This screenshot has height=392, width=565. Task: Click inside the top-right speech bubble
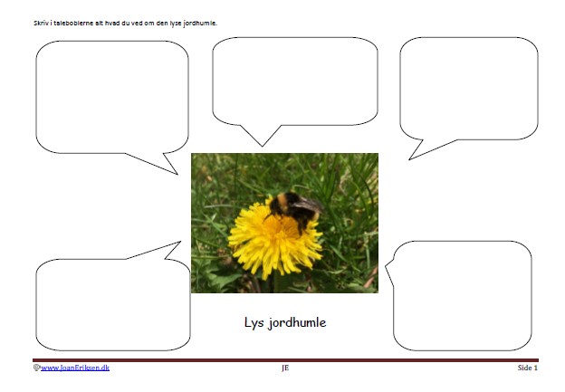[x=469, y=89]
